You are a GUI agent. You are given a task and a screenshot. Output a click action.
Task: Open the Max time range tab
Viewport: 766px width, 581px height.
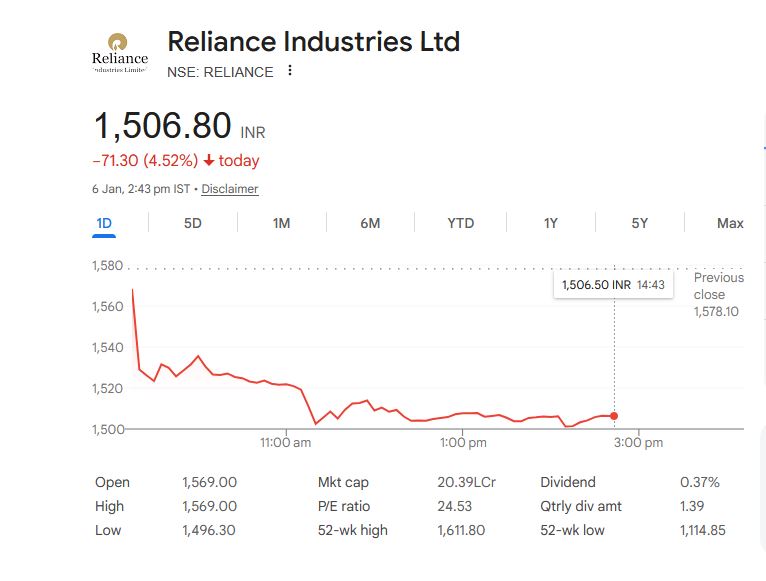(730, 223)
